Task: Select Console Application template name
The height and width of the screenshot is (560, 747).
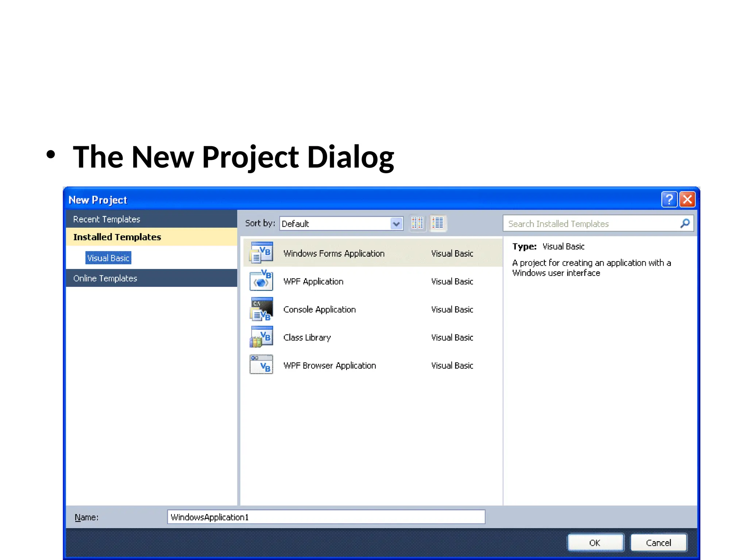Action: 320,310
